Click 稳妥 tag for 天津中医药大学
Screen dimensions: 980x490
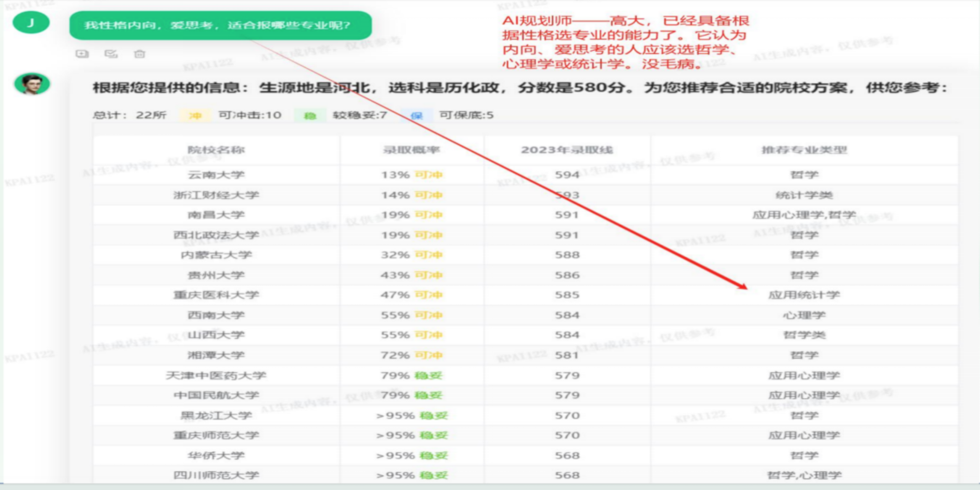coord(428,375)
